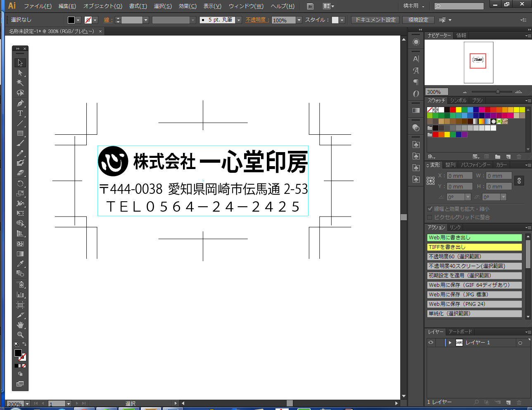Select the Direct Selection (white arrow) tool
The height and width of the screenshot is (410, 532).
(x=20, y=73)
